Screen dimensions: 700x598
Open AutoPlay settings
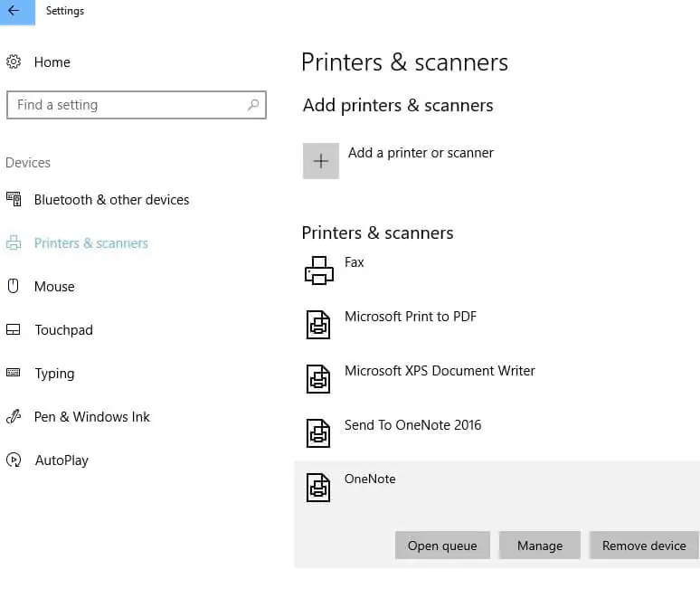61,460
